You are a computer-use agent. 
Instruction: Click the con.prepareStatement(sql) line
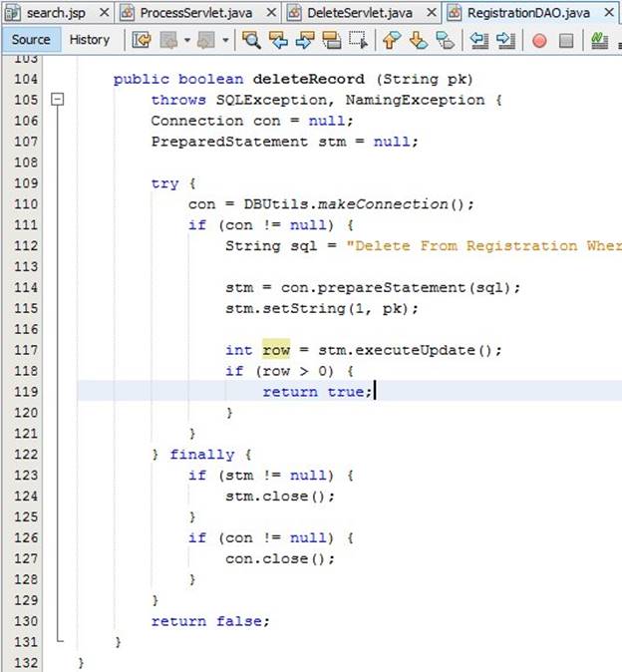[x=373, y=287]
